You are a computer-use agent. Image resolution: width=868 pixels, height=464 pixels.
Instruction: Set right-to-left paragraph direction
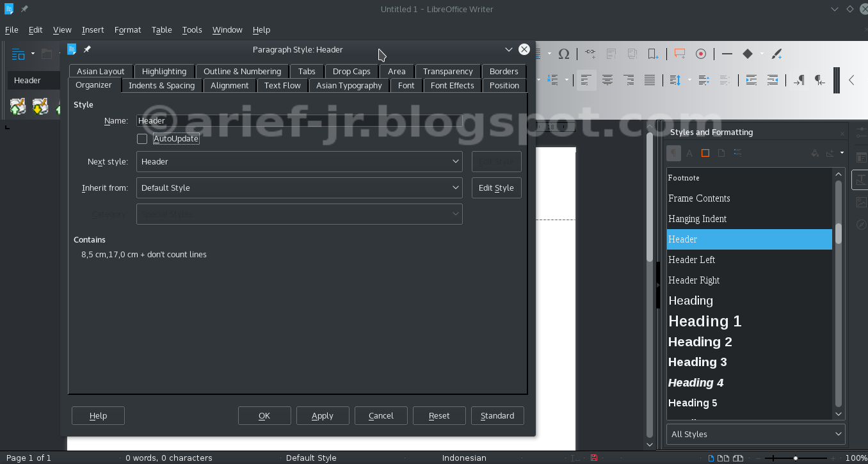[820, 80]
